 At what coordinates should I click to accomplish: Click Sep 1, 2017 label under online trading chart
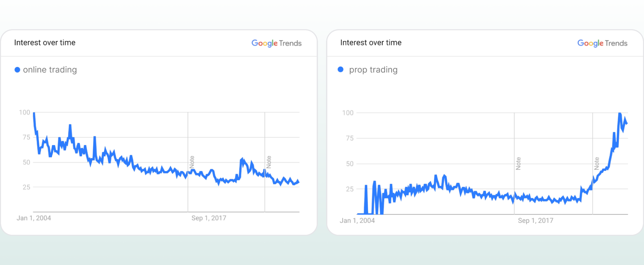[209, 218]
